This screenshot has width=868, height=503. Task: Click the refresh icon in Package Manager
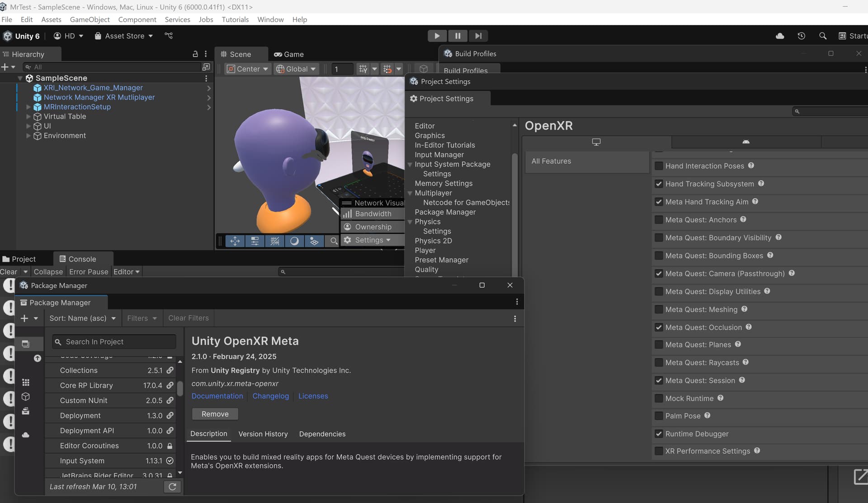(x=172, y=487)
